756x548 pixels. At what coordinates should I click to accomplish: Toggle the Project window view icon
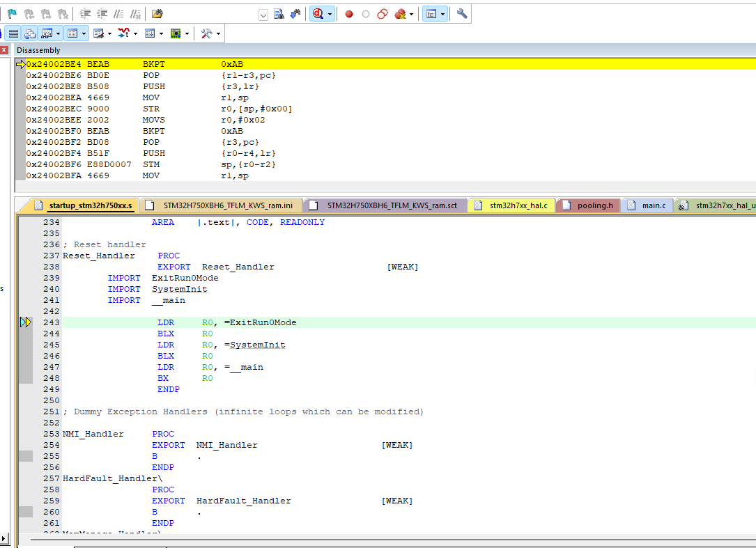tap(431, 14)
